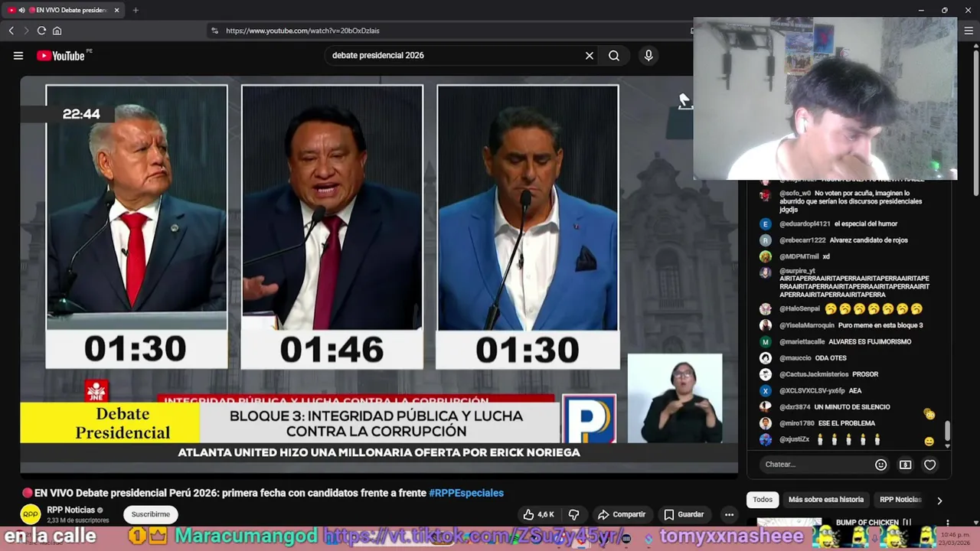Image resolution: width=980 pixels, height=551 pixels.
Task: Select the RPP Noticias filter chip
Action: pyautogui.click(x=900, y=500)
